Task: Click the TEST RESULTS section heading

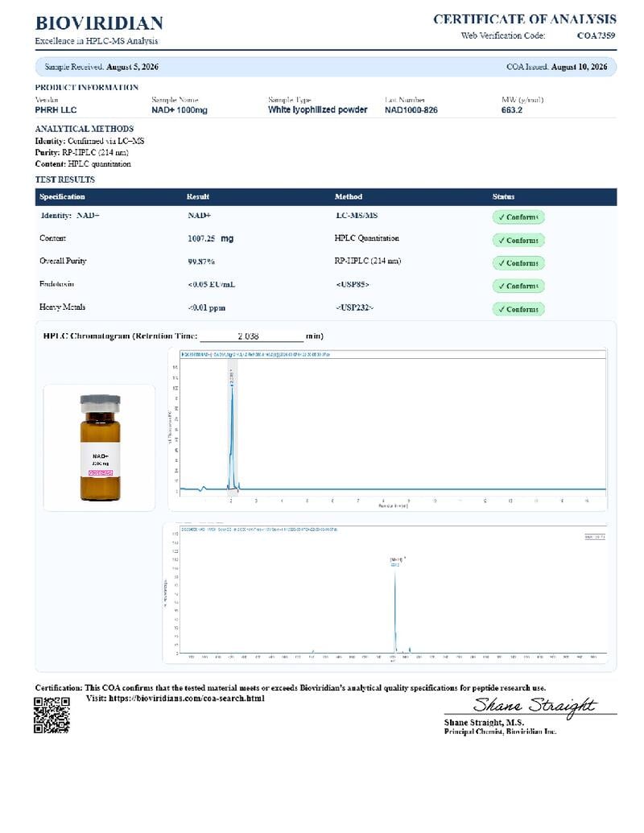Action: point(65,179)
